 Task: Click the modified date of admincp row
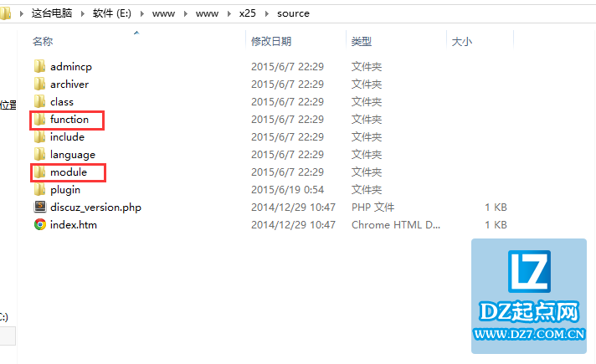287,67
